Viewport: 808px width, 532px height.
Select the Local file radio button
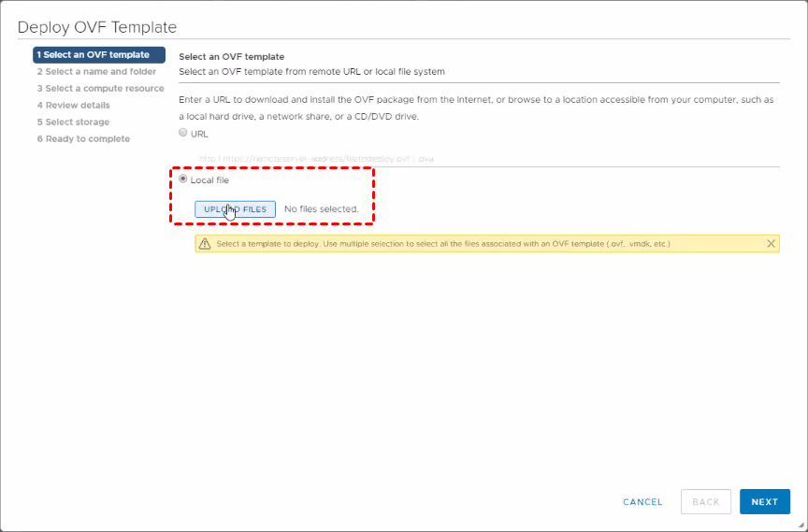tap(183, 180)
